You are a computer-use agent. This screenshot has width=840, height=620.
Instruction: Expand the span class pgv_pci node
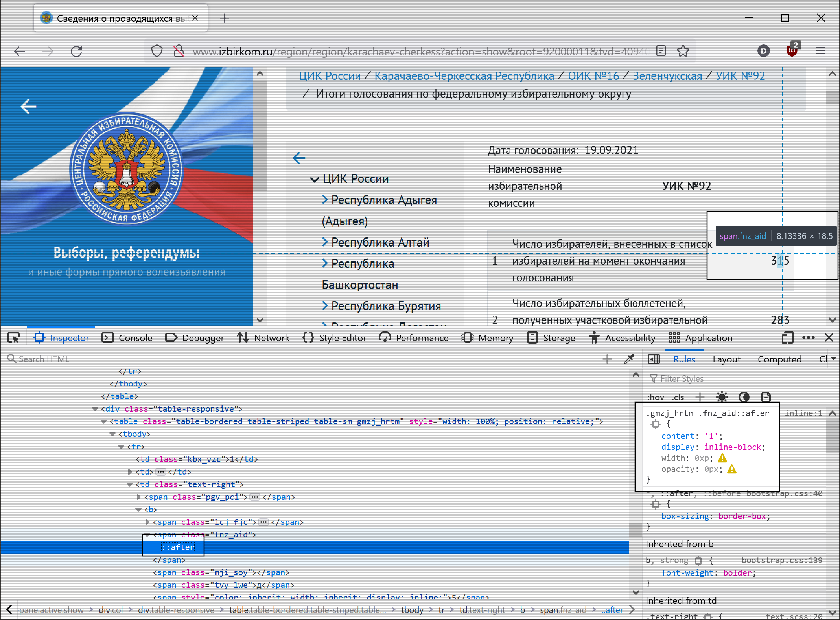coord(138,497)
